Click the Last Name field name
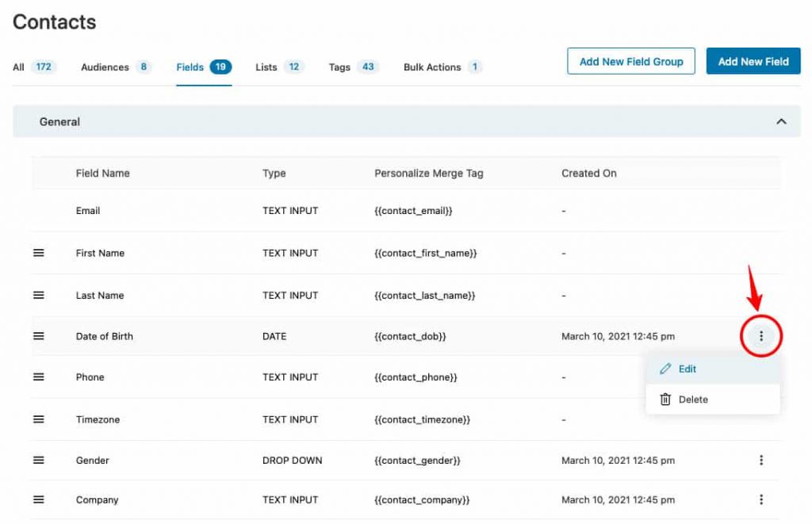The height and width of the screenshot is (524, 812). click(x=100, y=296)
